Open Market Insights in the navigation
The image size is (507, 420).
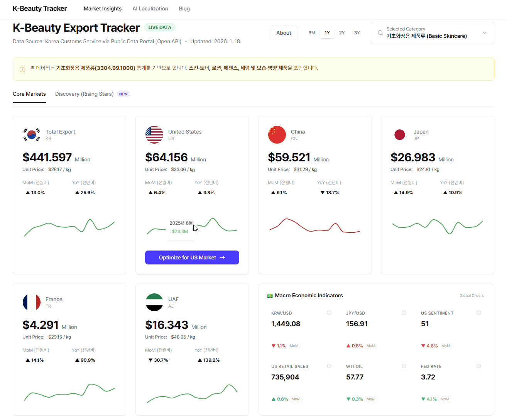click(103, 8)
